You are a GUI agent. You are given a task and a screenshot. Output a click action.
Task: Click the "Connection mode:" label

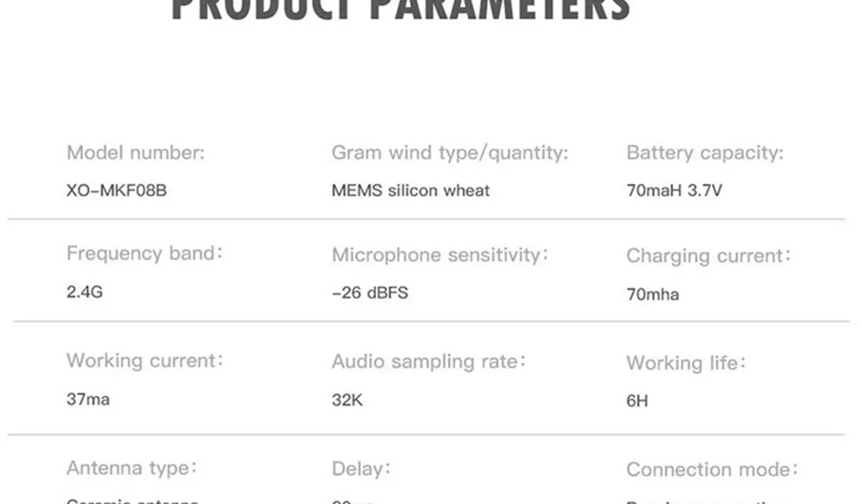click(x=712, y=470)
